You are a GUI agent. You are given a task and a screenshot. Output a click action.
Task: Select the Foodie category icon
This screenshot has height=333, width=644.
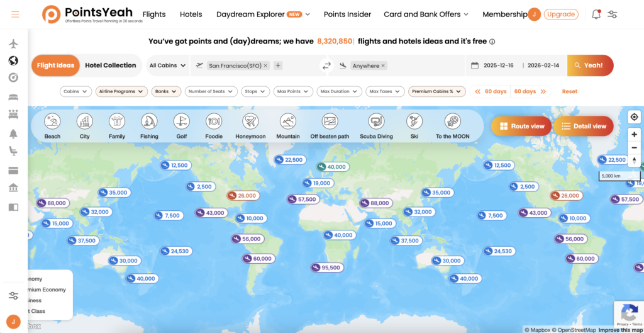[214, 121]
